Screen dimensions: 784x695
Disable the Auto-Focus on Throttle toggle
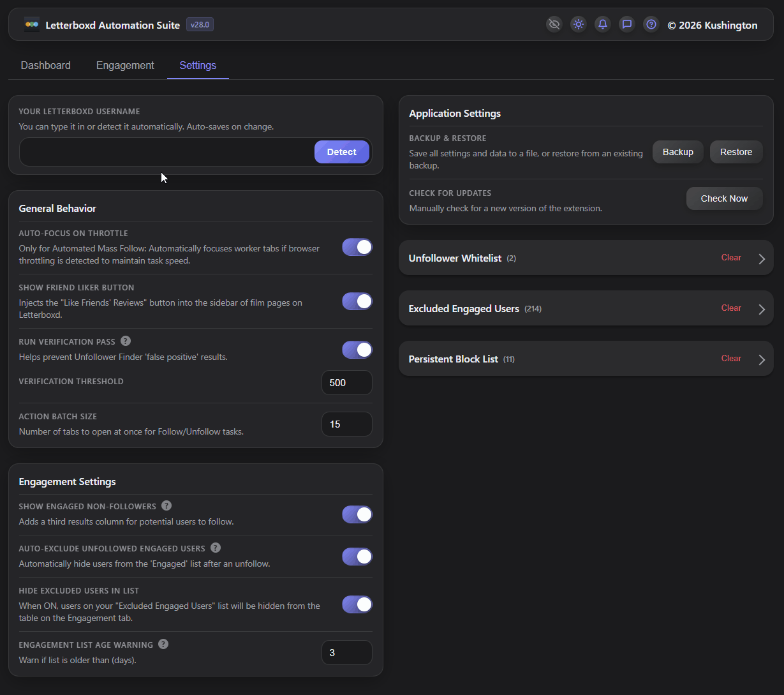(357, 247)
